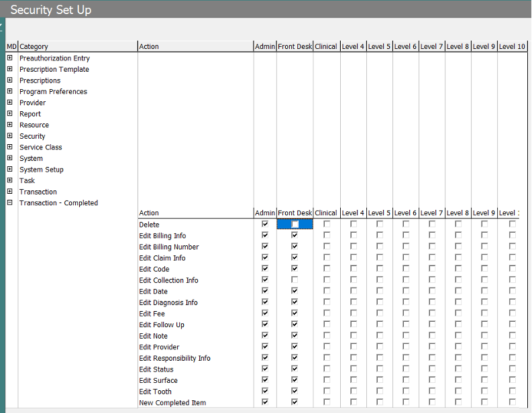Expand the Preauthorization Entry category

[x=10, y=58]
